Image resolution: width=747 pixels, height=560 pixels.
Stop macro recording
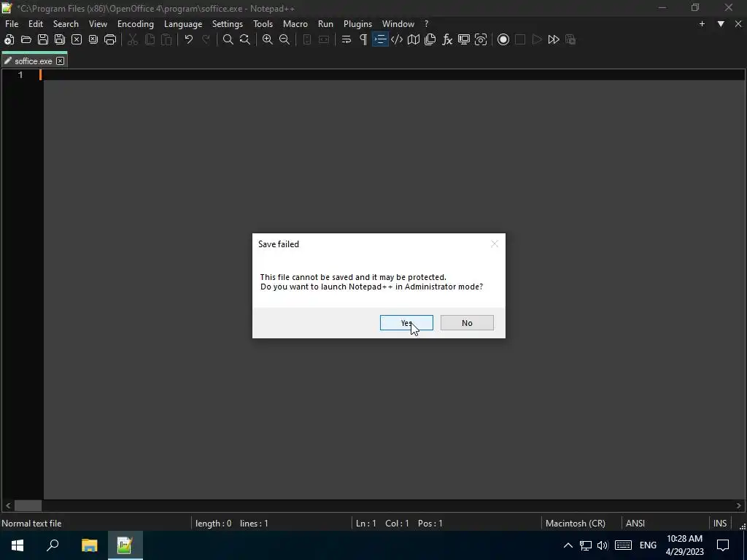point(520,39)
